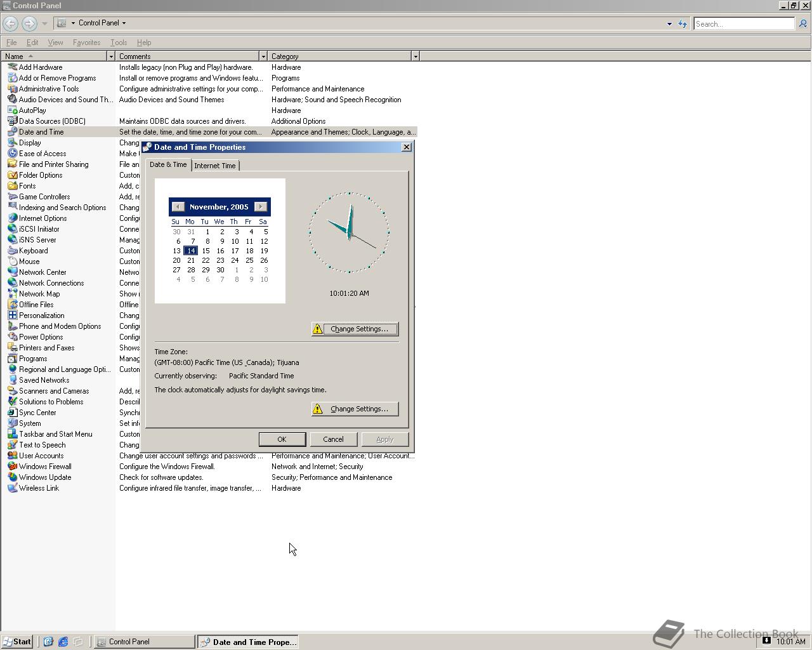Open Data Sources (ODBC) icon
The height and width of the screenshot is (650, 812).
click(x=12, y=121)
